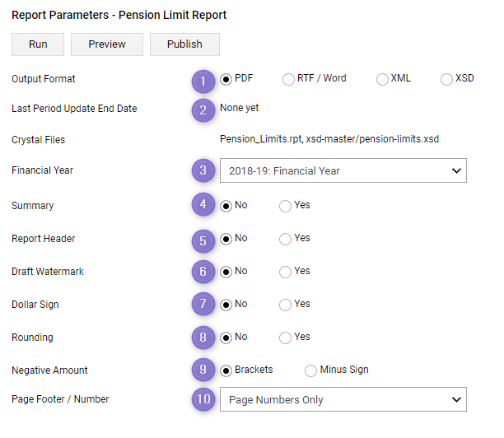The width and height of the screenshot is (504, 438).
Task: Click the purple number 3 marker
Action: point(203,170)
